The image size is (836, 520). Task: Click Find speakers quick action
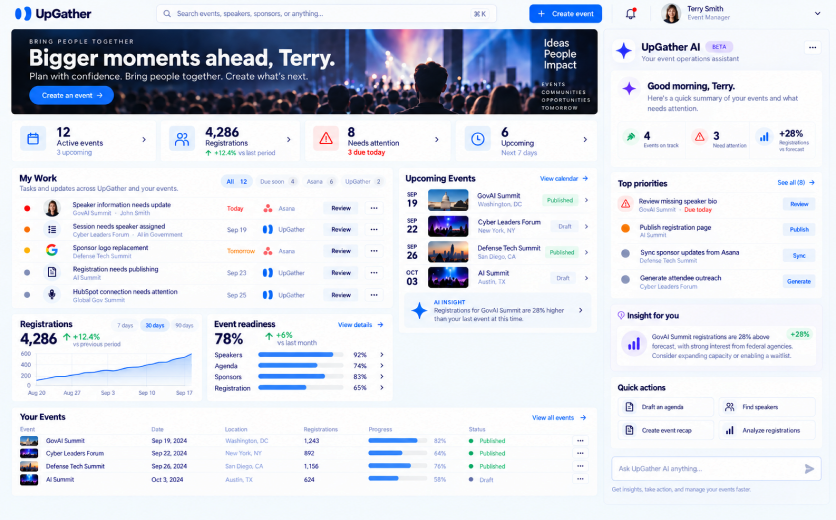click(x=767, y=407)
